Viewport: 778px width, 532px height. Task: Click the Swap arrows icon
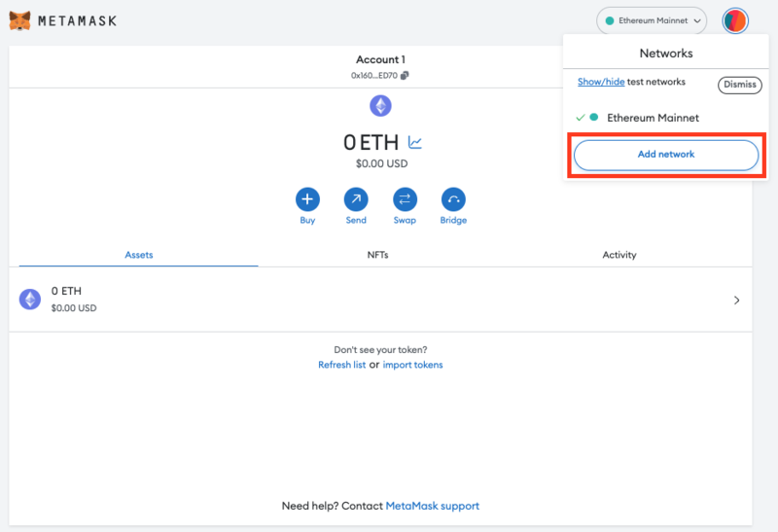(x=405, y=199)
